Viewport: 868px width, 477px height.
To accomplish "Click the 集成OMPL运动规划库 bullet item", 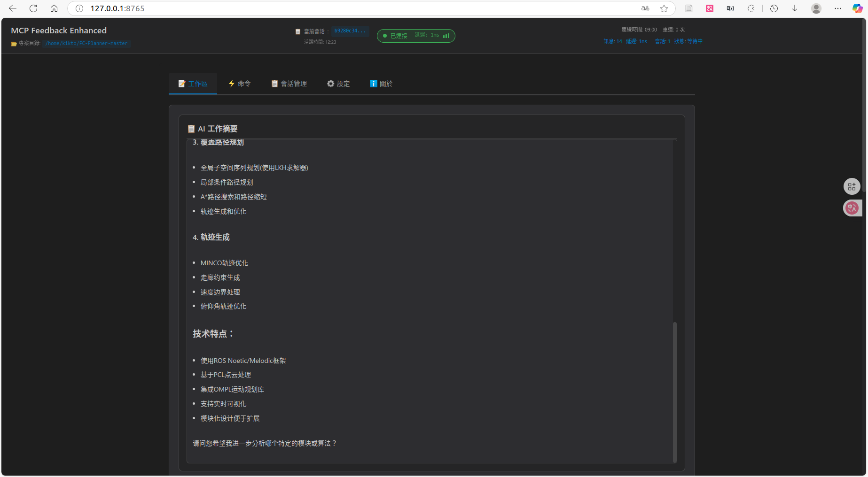I will 232,389.
